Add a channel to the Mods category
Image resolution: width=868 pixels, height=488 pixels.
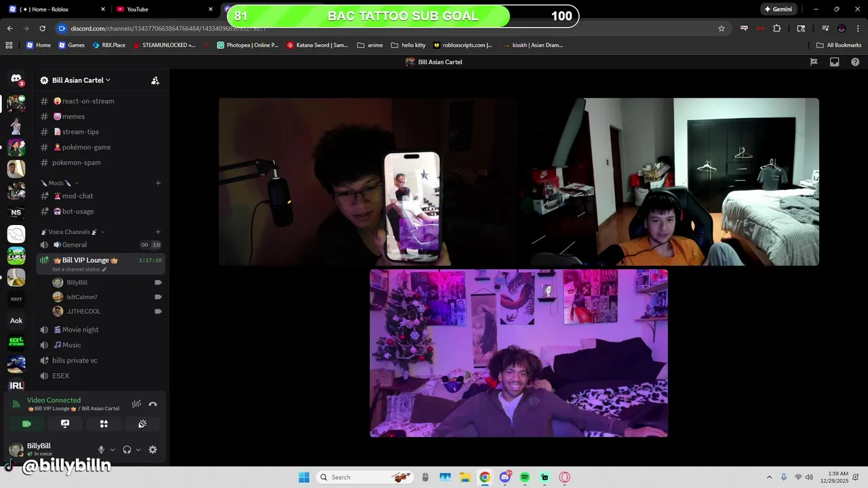[158, 183]
